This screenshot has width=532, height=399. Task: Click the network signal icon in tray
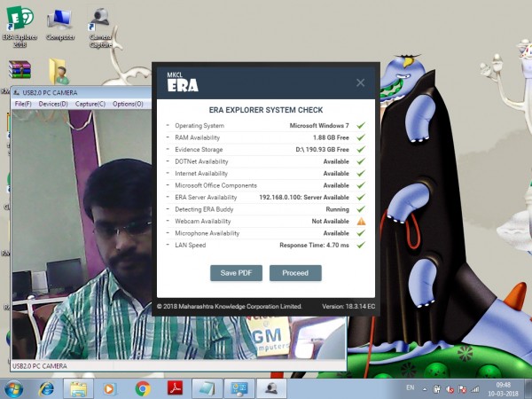click(475, 389)
